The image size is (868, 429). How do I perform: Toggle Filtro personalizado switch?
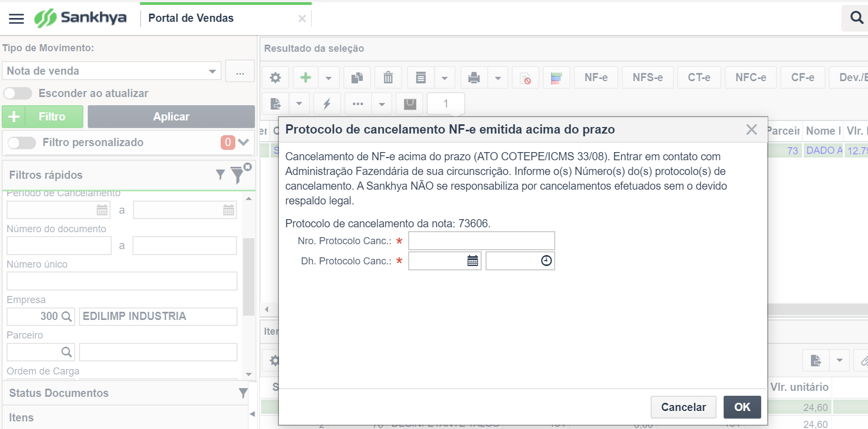22,142
